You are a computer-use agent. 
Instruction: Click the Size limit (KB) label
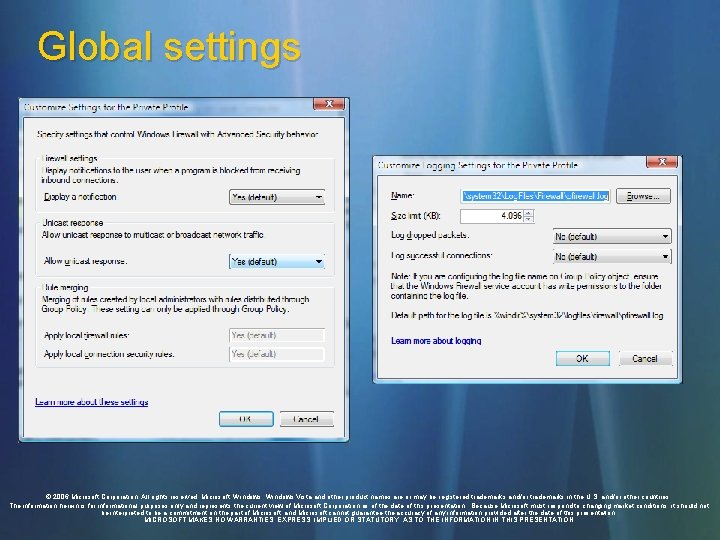pyautogui.click(x=416, y=216)
